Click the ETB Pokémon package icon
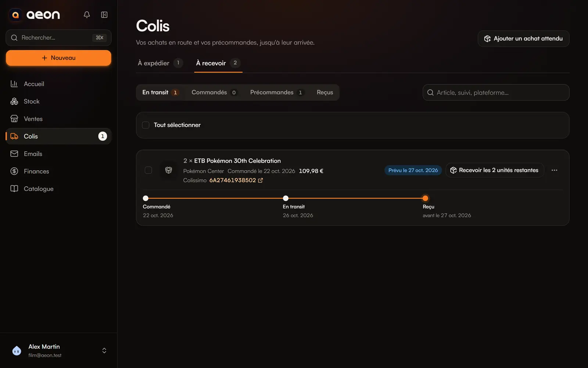 point(169,170)
